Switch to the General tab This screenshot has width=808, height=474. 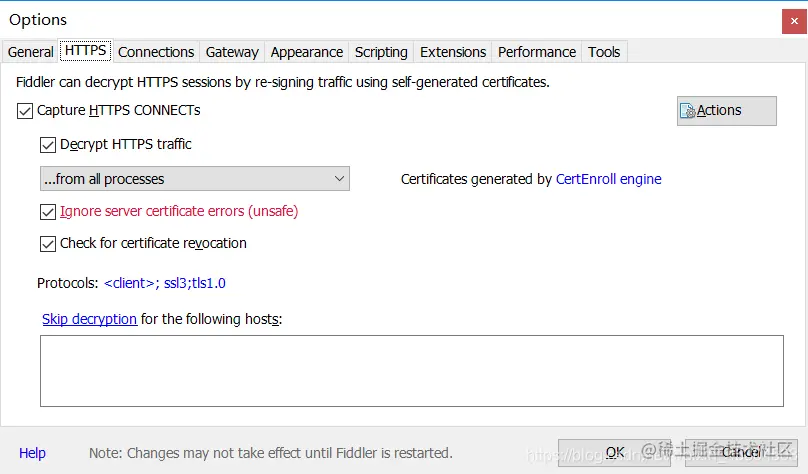31,52
